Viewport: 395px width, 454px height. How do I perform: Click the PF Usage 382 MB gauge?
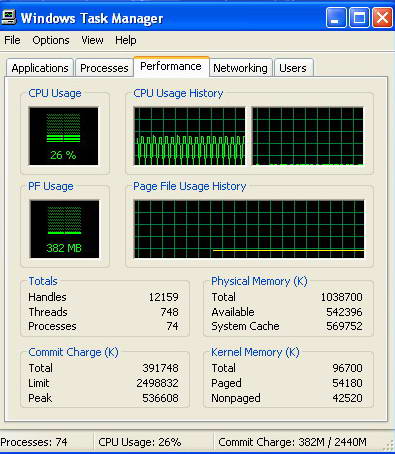pos(64,229)
